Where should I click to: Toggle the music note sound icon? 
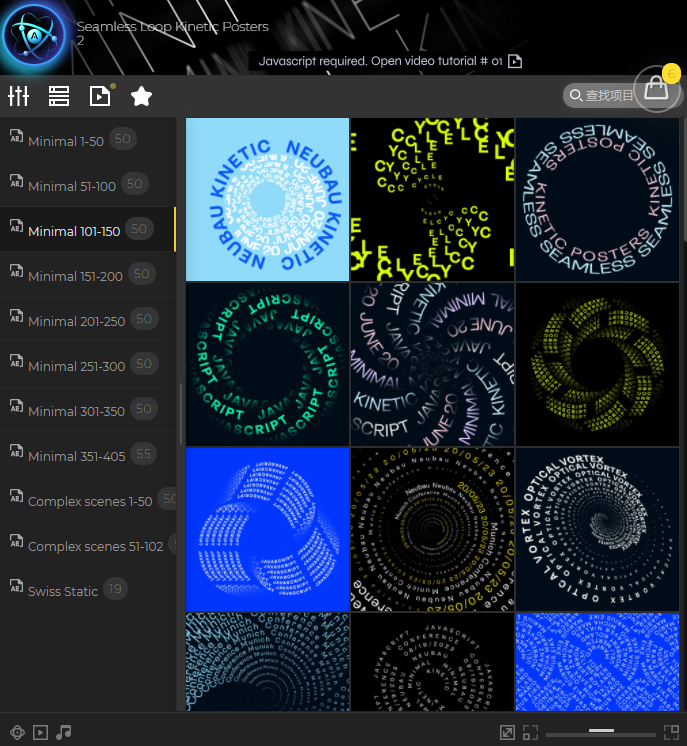coord(64,732)
